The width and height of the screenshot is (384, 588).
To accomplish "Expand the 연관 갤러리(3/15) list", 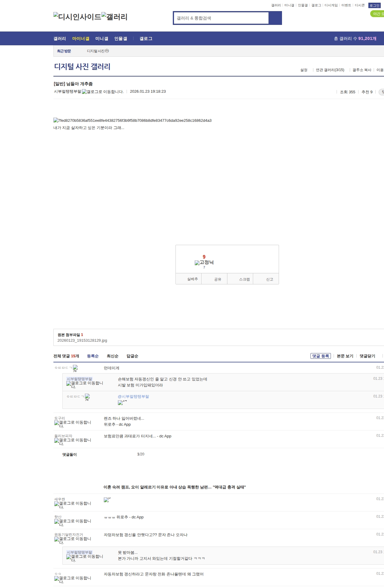I will (330, 70).
